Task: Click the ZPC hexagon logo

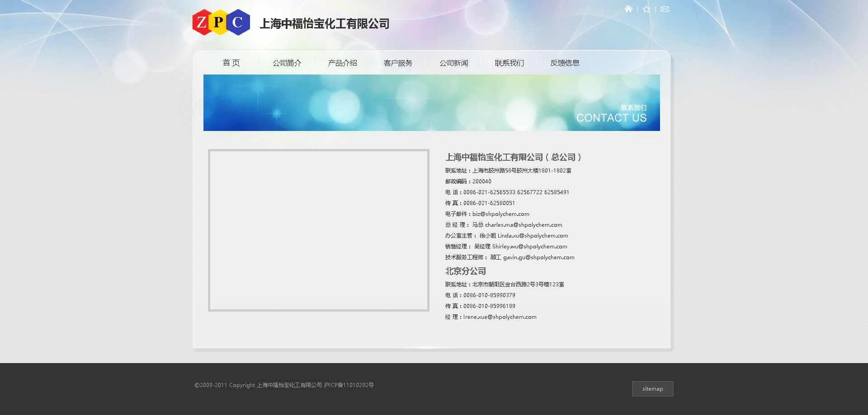Action: 221,22
